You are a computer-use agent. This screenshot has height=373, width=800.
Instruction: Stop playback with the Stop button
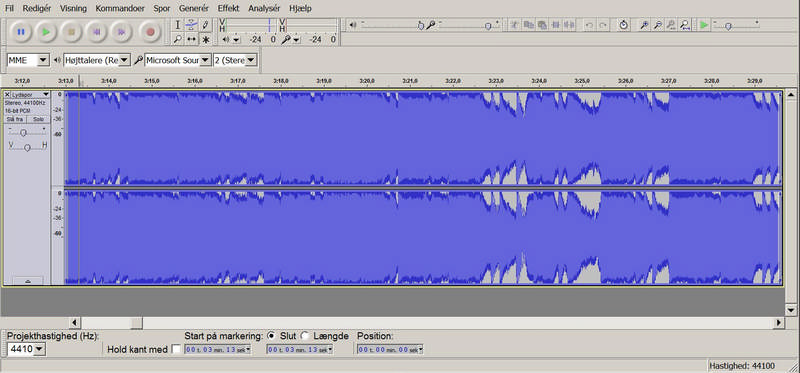click(71, 32)
